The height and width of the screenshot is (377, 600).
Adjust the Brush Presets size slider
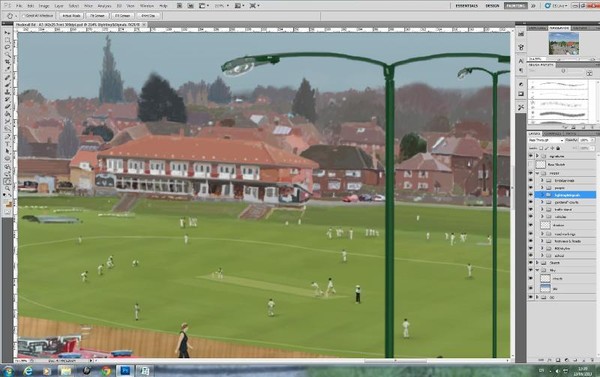coord(563,71)
